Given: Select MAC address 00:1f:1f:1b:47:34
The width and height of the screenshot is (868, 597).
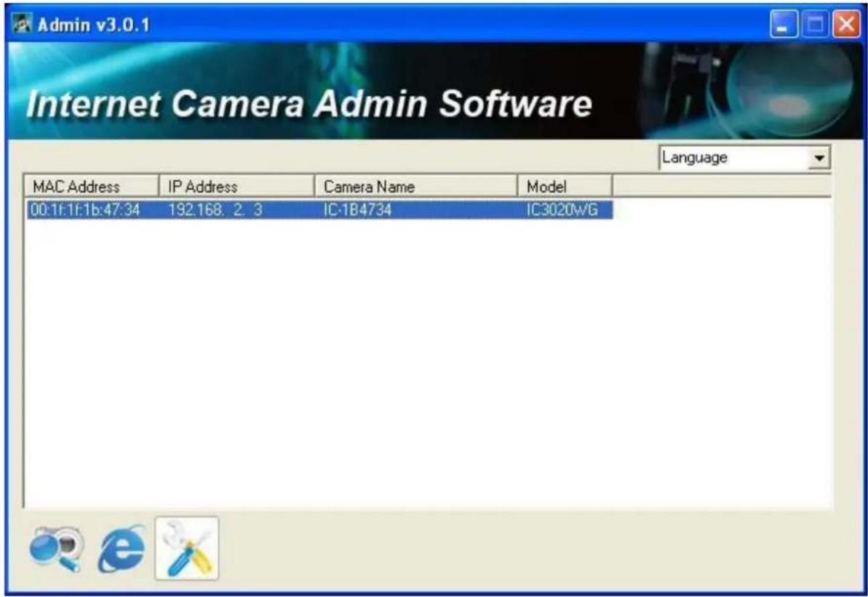Looking at the screenshot, I should click(x=85, y=209).
